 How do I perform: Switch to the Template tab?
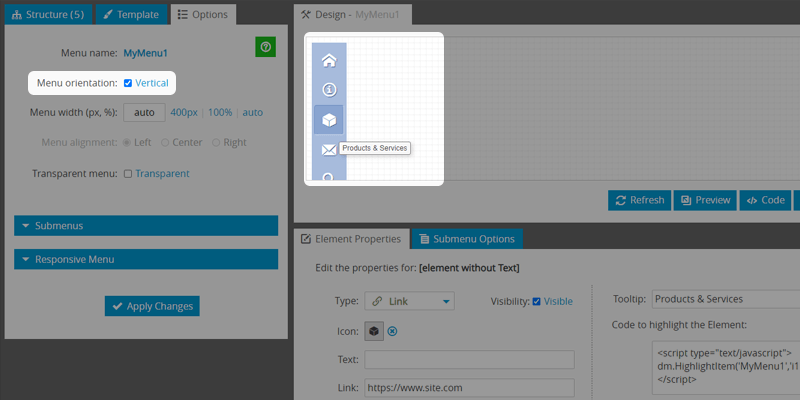(132, 14)
